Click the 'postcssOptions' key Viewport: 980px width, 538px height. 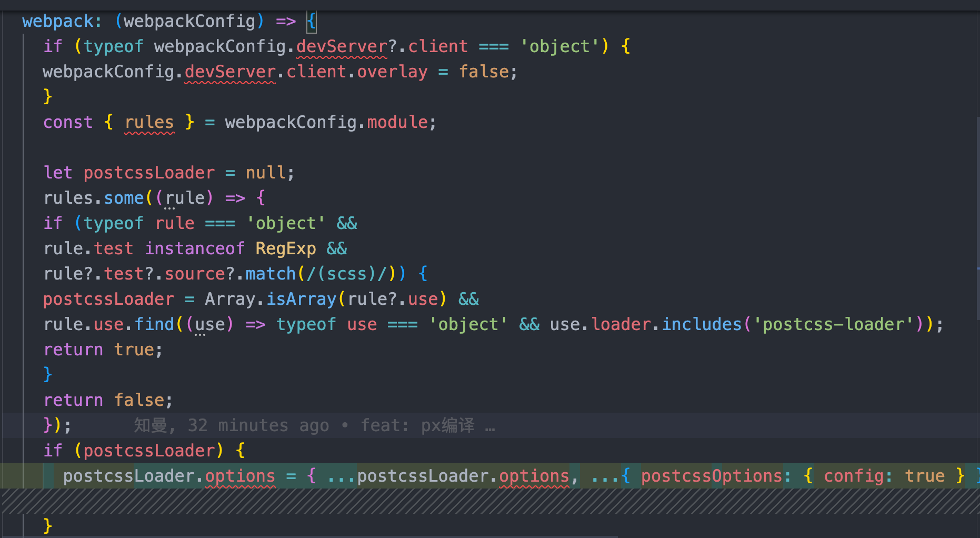click(x=712, y=476)
